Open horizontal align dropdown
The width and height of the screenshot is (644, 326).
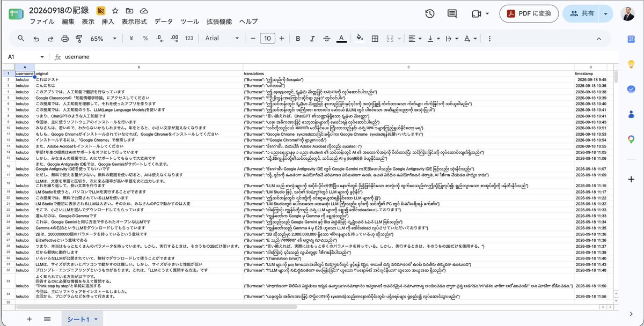414,38
